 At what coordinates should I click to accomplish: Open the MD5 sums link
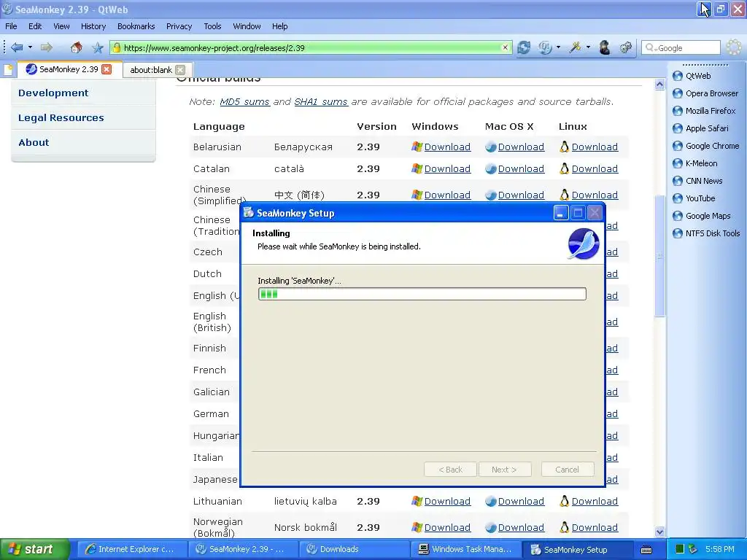coord(244,101)
